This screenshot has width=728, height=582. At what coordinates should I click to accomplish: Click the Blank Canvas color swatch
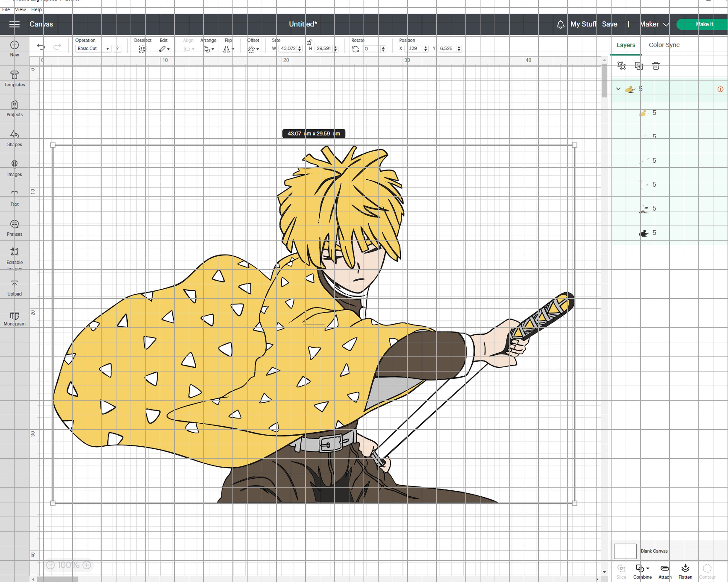[625, 551]
